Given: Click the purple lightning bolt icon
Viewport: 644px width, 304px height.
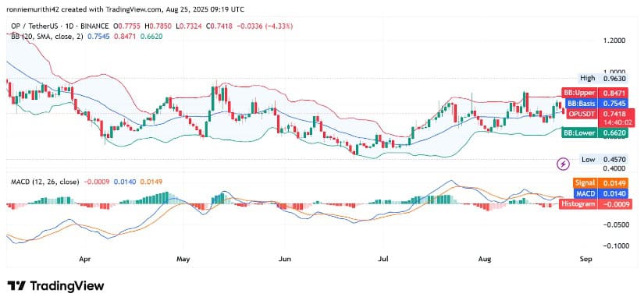Looking at the screenshot, I should click(564, 164).
